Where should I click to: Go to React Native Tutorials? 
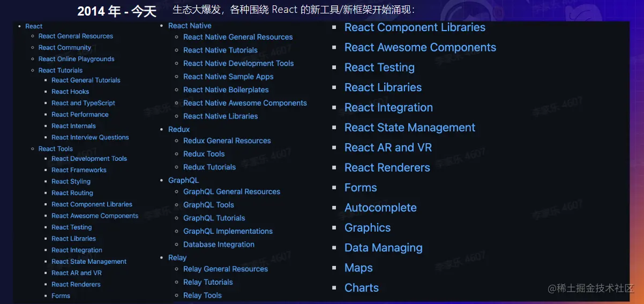[x=220, y=50]
